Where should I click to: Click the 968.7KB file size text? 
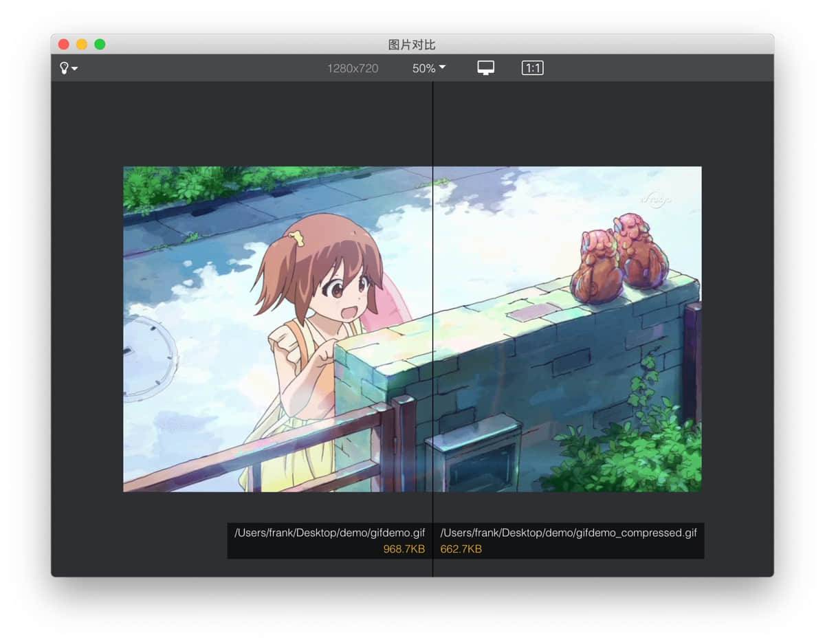click(404, 549)
